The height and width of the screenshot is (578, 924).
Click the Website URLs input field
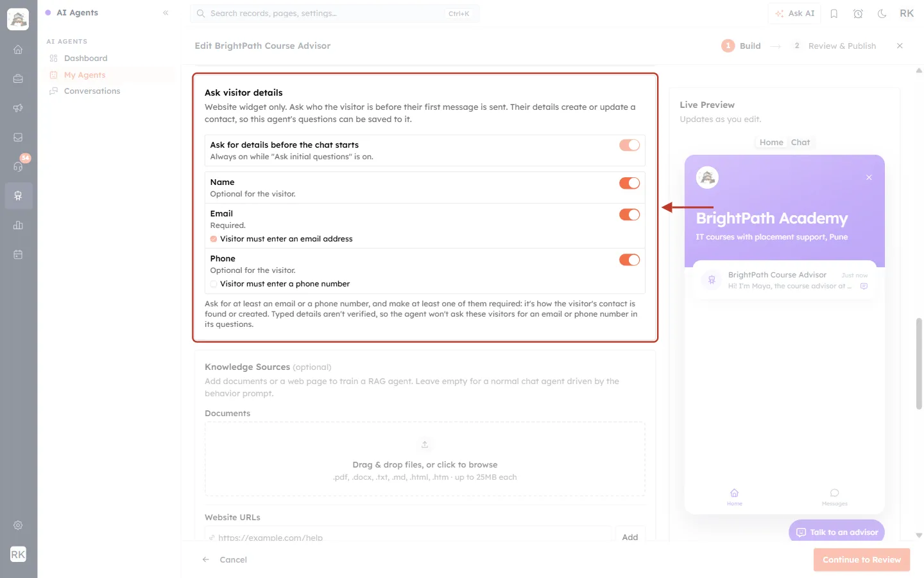(408, 536)
